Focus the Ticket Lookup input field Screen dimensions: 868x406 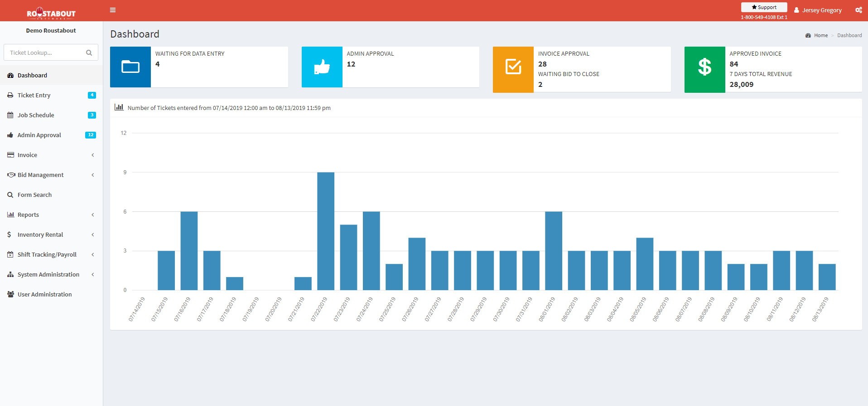click(45, 53)
